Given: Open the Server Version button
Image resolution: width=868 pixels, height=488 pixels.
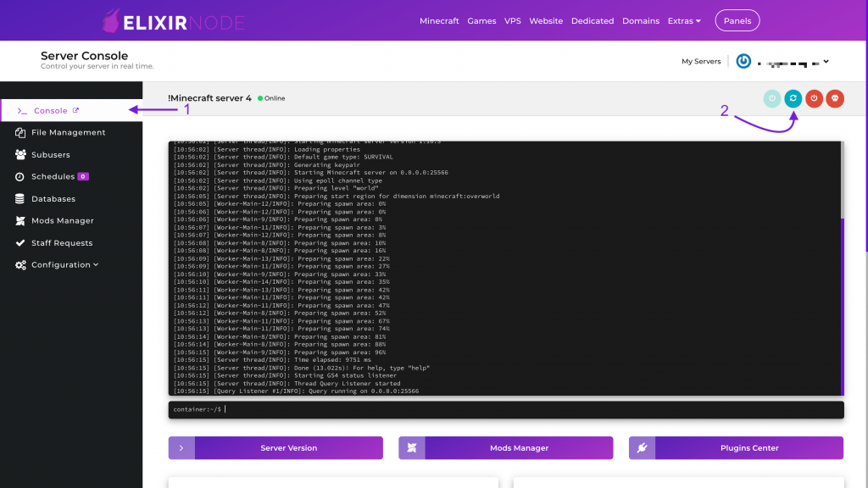Looking at the screenshot, I should (275, 448).
